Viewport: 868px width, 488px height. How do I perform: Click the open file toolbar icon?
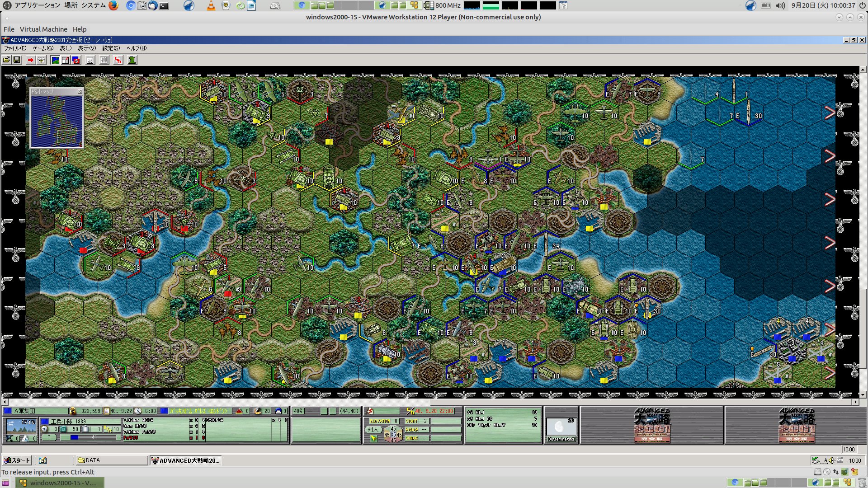point(6,60)
